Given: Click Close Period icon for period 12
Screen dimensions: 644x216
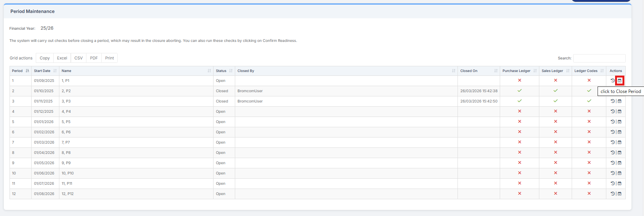Looking at the screenshot, I should [620, 194].
